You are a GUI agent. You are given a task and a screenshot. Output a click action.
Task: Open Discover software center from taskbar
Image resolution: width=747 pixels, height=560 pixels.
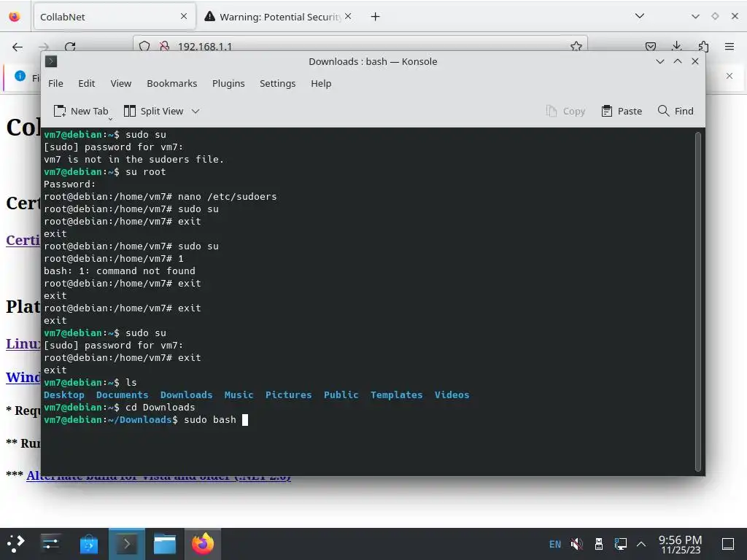[x=88, y=544]
